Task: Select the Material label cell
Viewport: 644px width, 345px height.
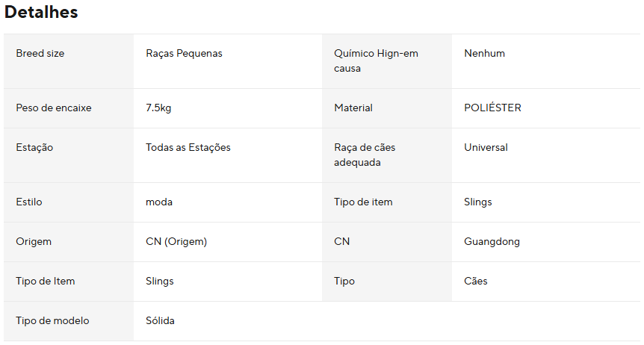Action: pyautogui.click(x=387, y=108)
